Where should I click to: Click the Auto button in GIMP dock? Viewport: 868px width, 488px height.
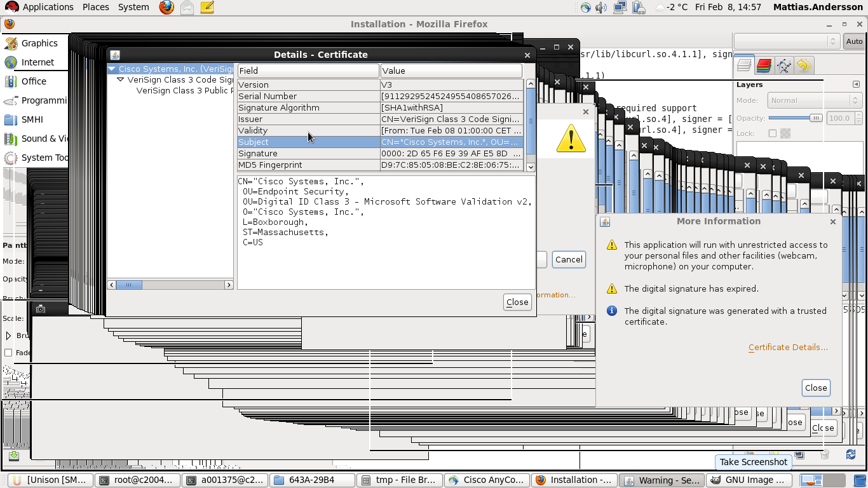coord(854,41)
